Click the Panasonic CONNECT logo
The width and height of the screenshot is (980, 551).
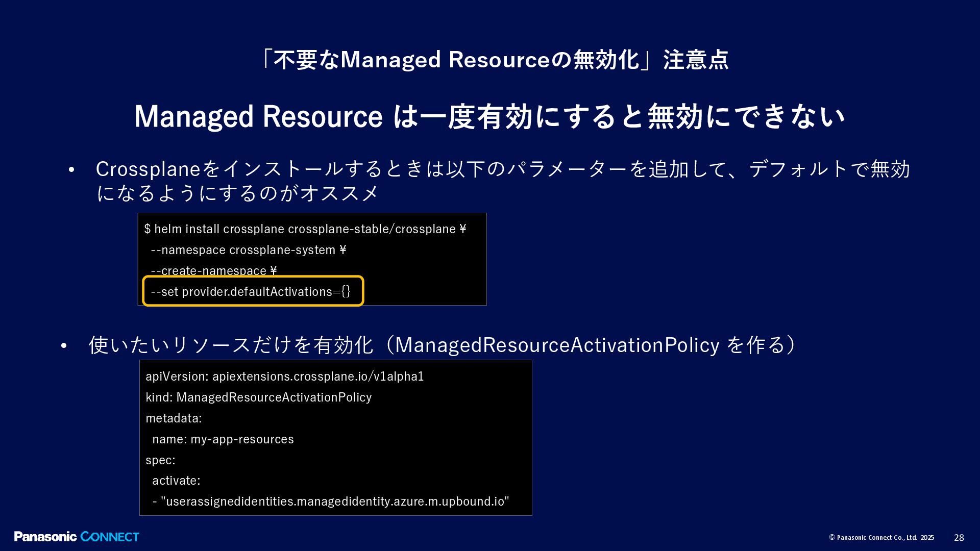[x=77, y=537]
